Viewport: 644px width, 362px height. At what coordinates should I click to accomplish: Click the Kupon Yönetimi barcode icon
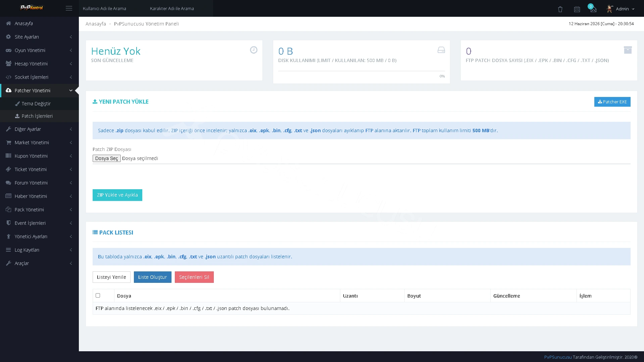pos(8,156)
